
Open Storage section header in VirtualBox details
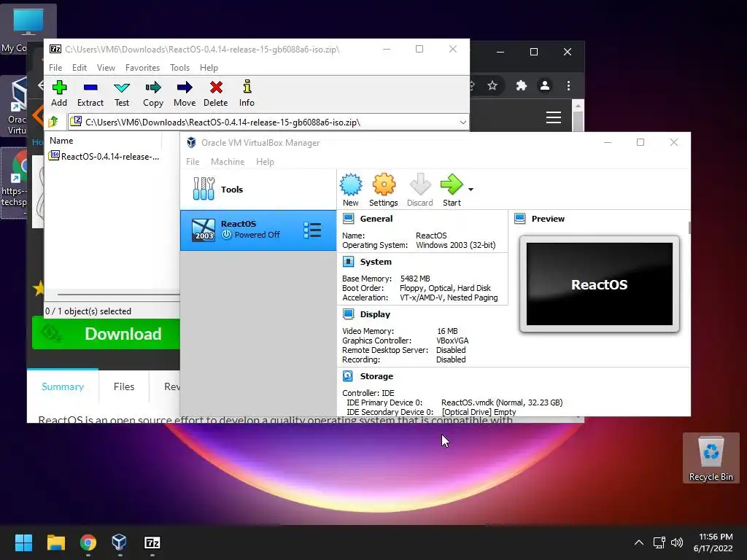pos(376,376)
